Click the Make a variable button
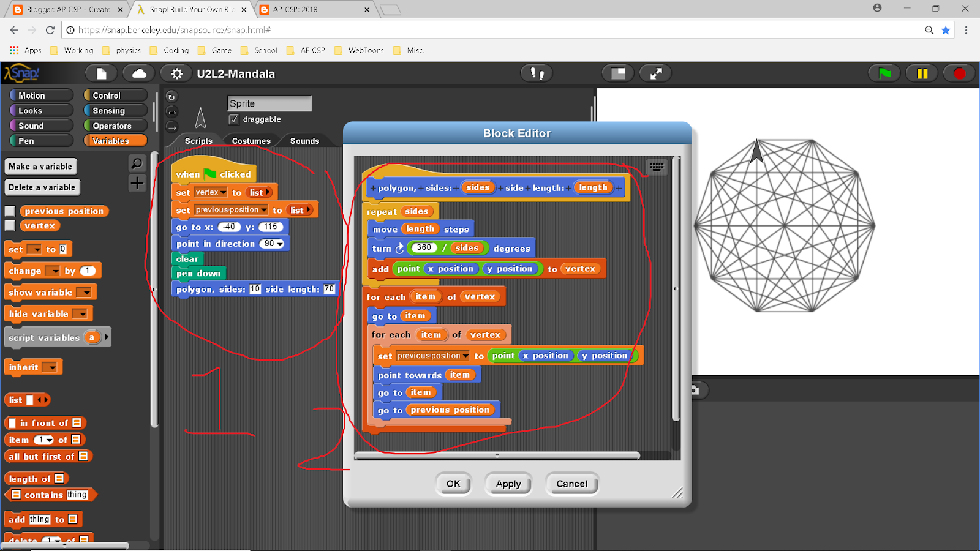Viewport: 980px width, 551px height. (x=40, y=166)
